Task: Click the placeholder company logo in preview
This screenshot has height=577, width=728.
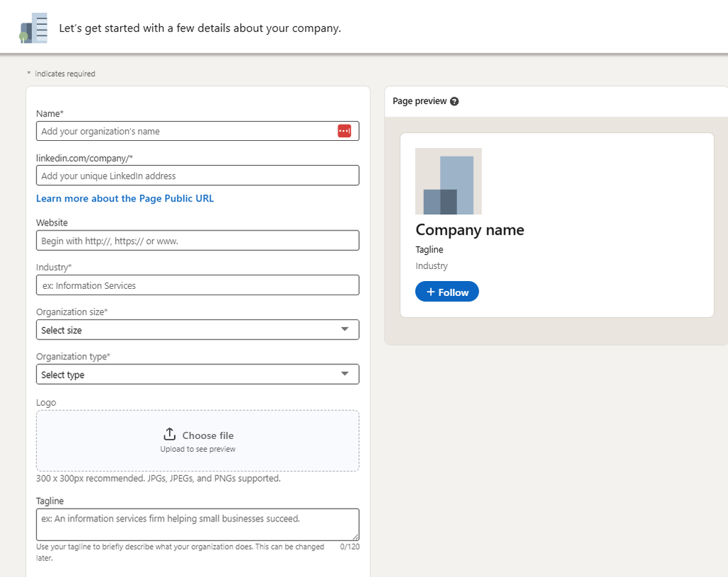Action: coord(449,181)
